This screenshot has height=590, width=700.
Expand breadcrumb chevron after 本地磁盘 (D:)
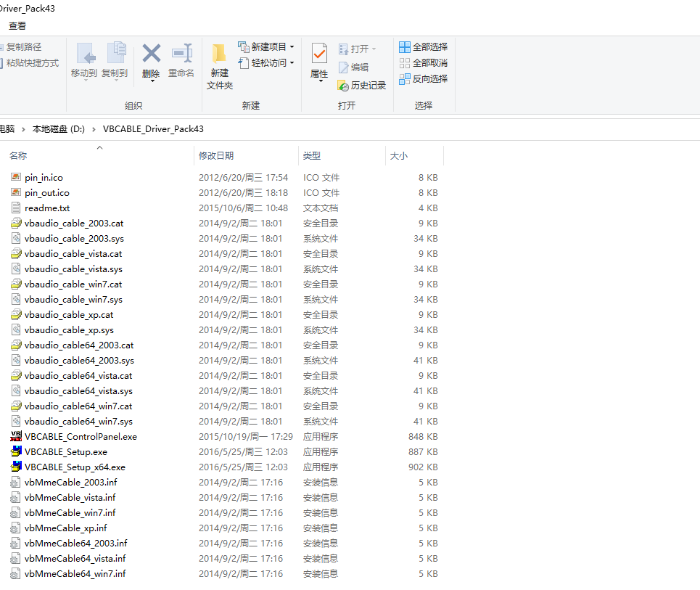(x=94, y=129)
